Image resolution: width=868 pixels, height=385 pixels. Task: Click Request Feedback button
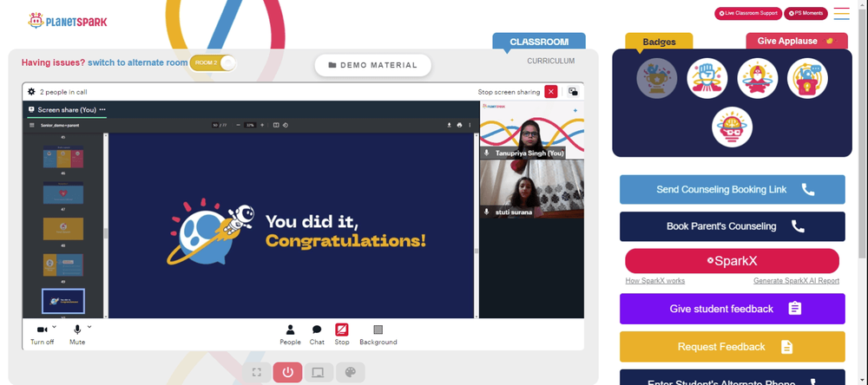coord(732,347)
